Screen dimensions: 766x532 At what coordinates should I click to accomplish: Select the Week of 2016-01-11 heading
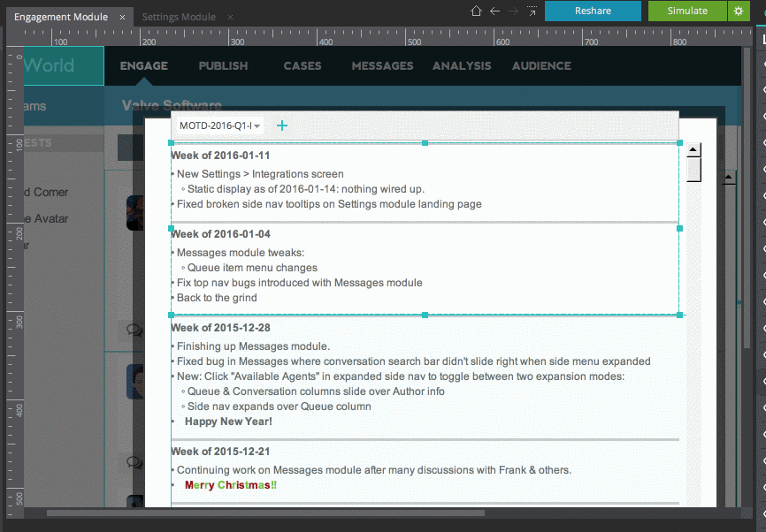(220, 156)
